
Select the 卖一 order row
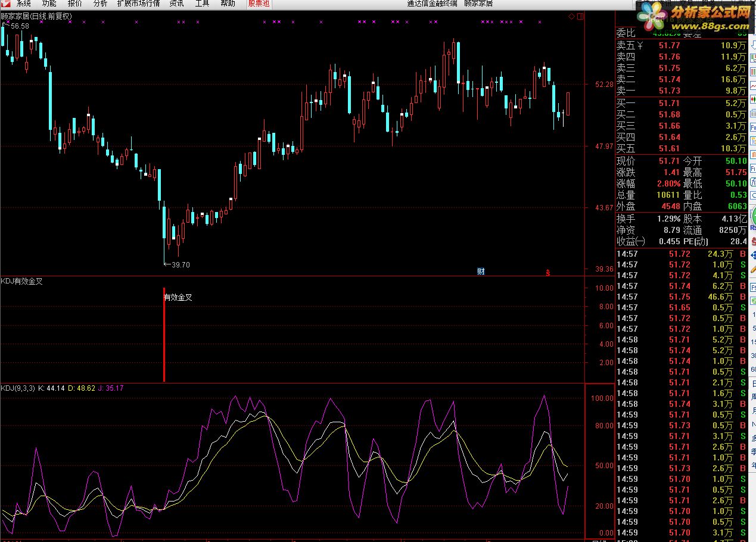pyautogui.click(x=682, y=91)
